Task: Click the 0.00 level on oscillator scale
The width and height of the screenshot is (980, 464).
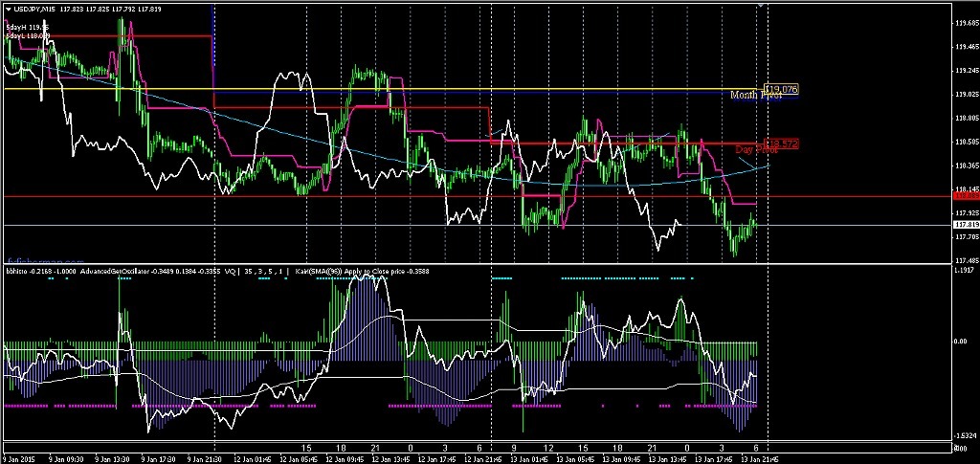Action: pyautogui.click(x=960, y=342)
